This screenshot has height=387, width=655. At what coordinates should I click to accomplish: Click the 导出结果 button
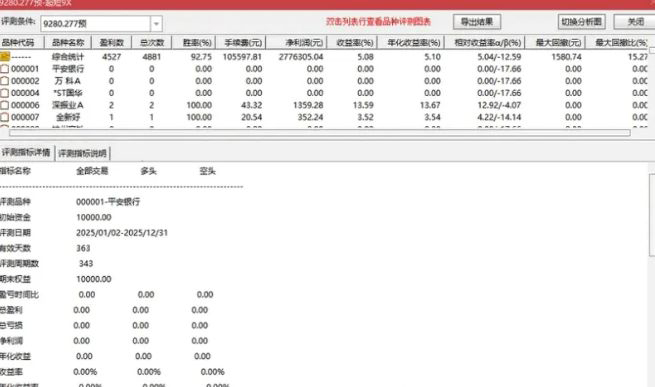[477, 22]
